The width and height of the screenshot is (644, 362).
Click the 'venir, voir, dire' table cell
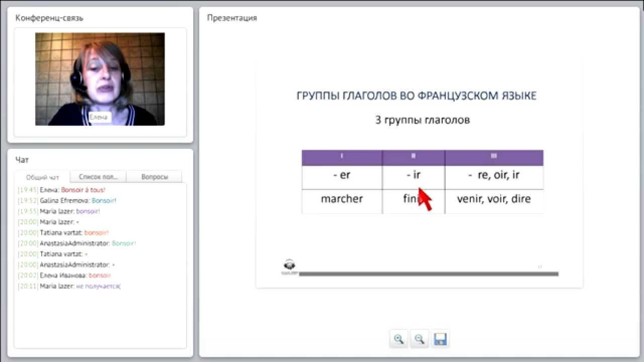point(494,202)
